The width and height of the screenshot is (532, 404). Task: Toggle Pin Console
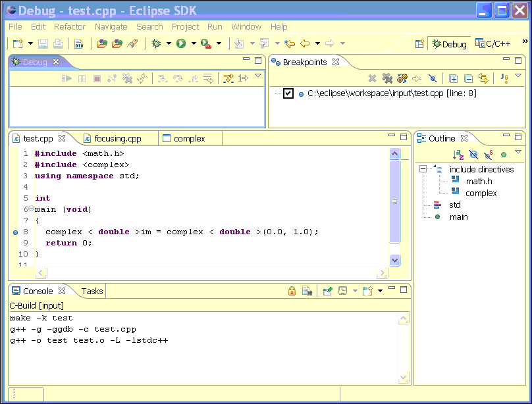(327, 291)
